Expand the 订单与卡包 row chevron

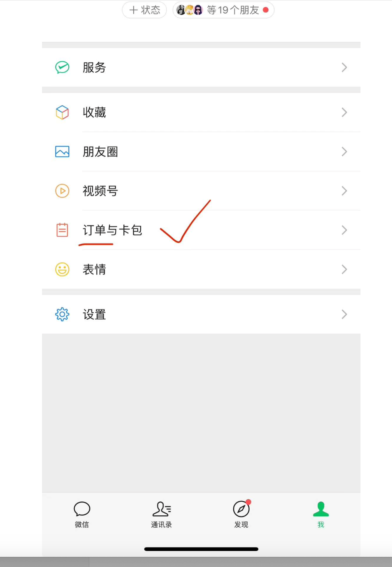[x=344, y=230]
